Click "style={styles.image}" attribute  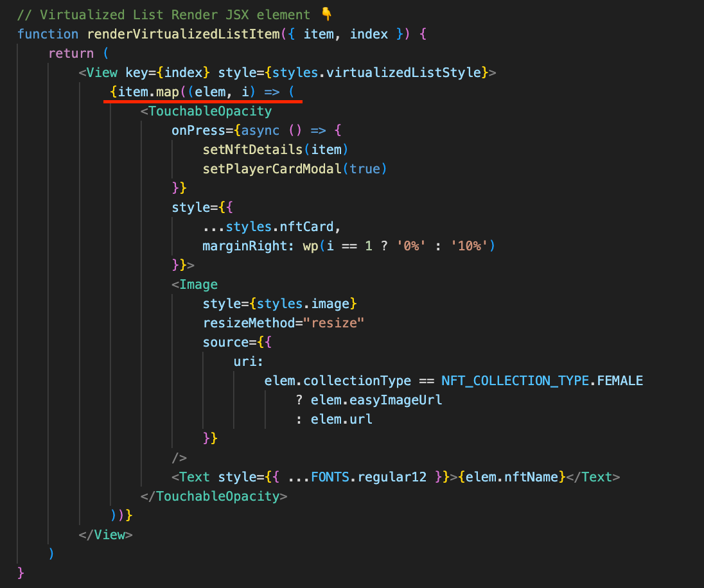(x=279, y=304)
